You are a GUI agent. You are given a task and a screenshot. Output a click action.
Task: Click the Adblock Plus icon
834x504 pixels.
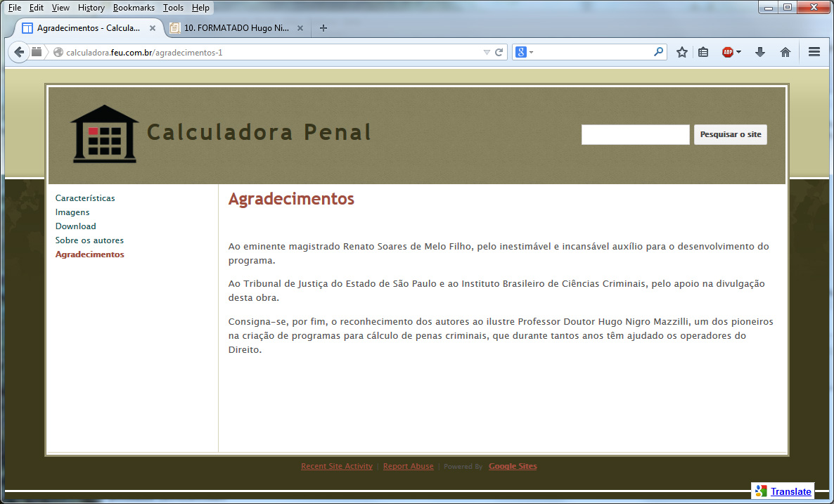click(728, 52)
